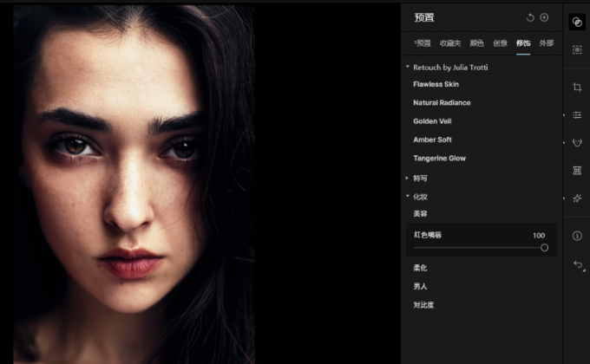This screenshot has height=364, width=590.
Task: Click the AI sparkle enhance icon
Action: tap(577, 198)
